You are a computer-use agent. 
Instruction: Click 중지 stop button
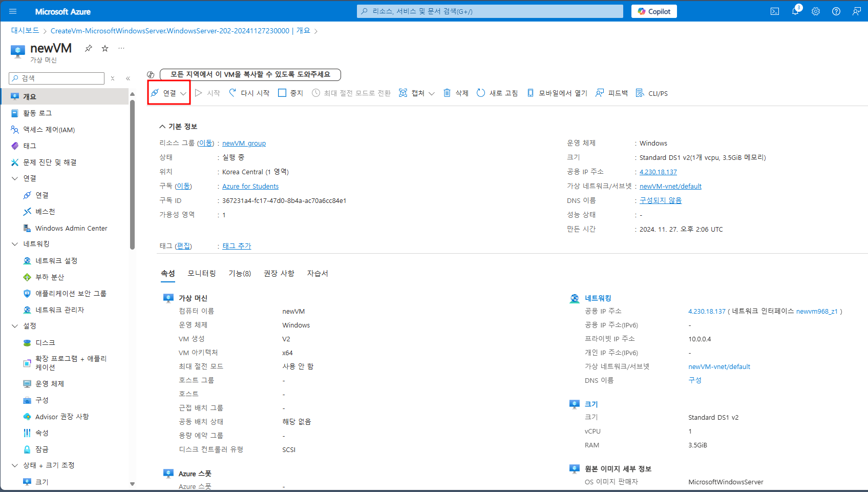pyautogui.click(x=290, y=93)
